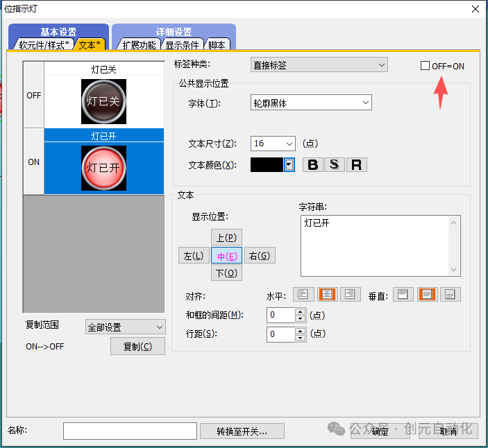Increase the 行距 line spacing value
488x448 pixels.
(300, 331)
